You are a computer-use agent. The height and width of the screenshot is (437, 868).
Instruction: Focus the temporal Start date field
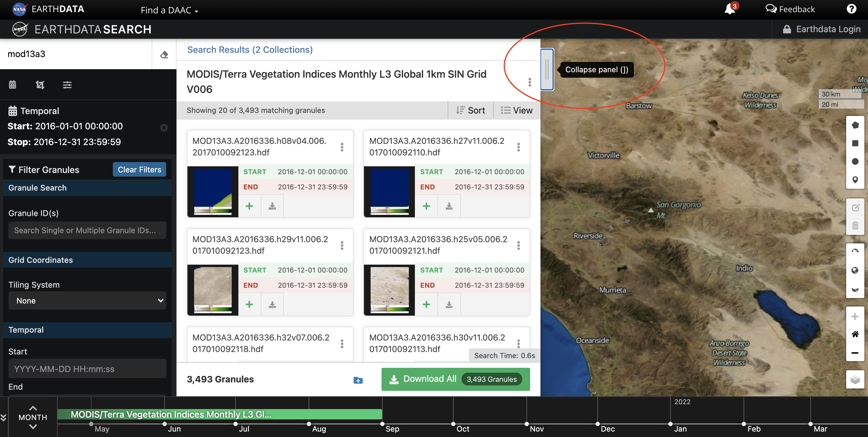pyautogui.click(x=87, y=369)
